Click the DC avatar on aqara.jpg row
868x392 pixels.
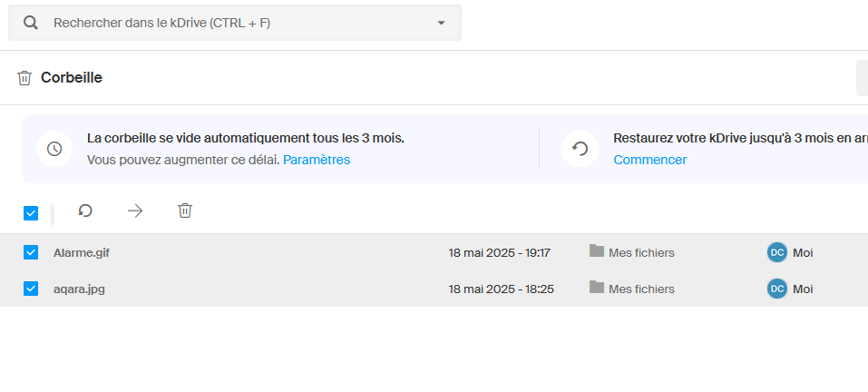(776, 289)
